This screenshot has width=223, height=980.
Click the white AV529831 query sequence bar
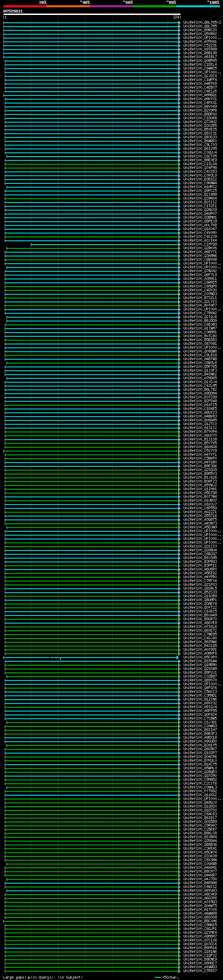[92, 14]
